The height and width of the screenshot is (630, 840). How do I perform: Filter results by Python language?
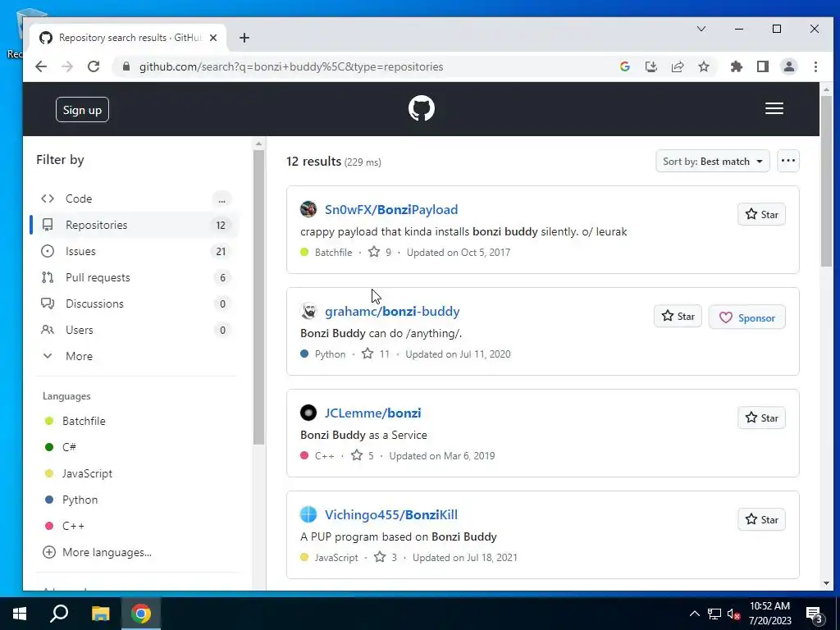click(71, 500)
